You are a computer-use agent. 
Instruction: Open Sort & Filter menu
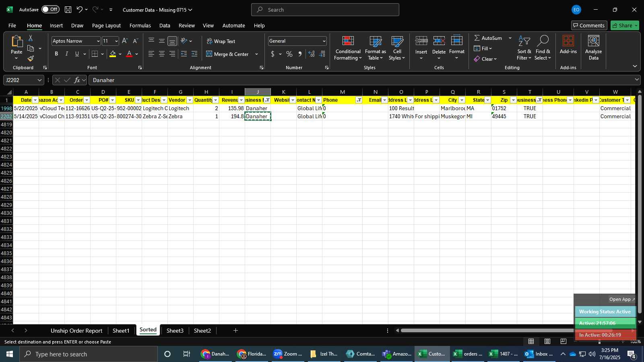pos(524,48)
